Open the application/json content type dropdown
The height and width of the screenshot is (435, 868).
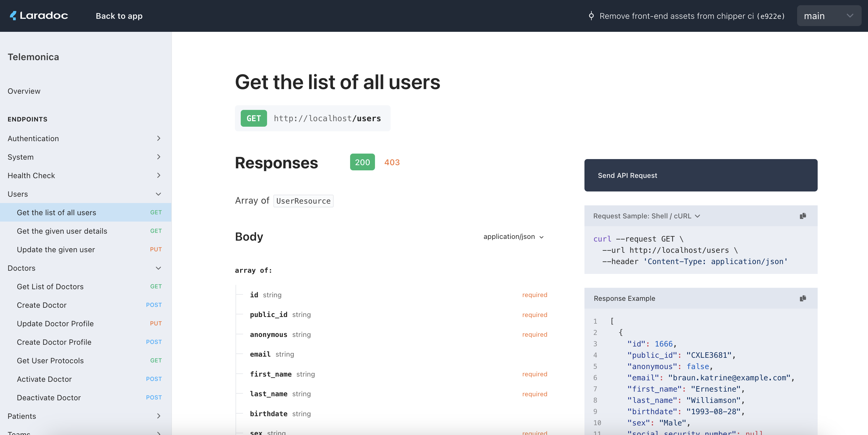coord(513,237)
